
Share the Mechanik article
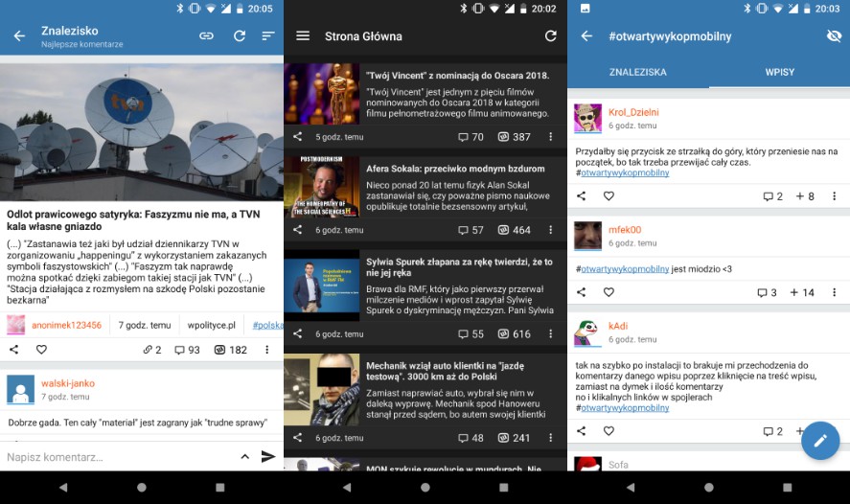[x=298, y=437]
